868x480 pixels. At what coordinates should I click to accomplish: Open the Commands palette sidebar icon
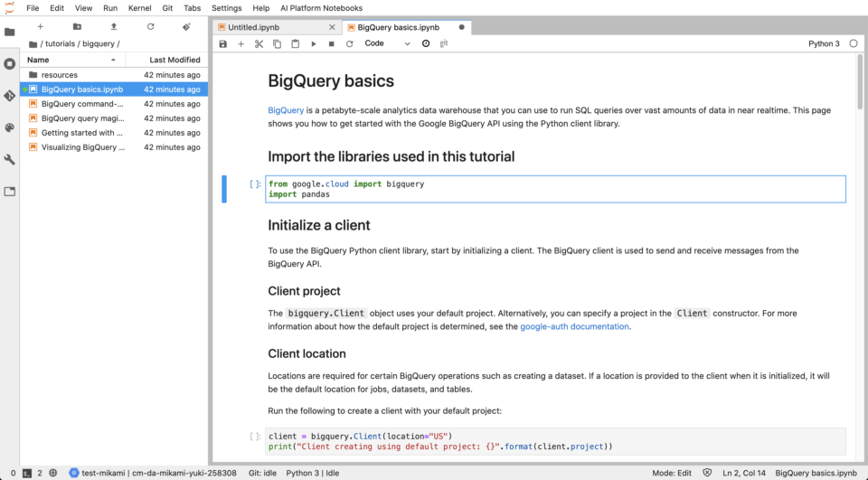[9, 127]
